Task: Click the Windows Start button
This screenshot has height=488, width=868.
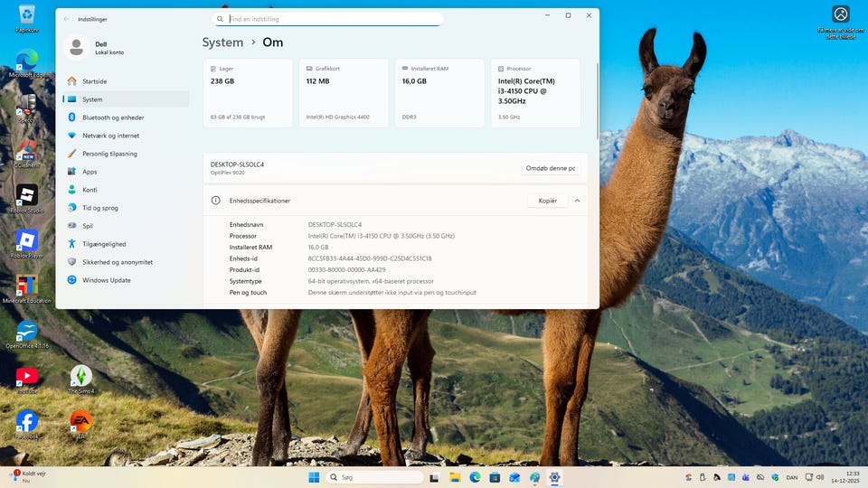Action: point(314,477)
